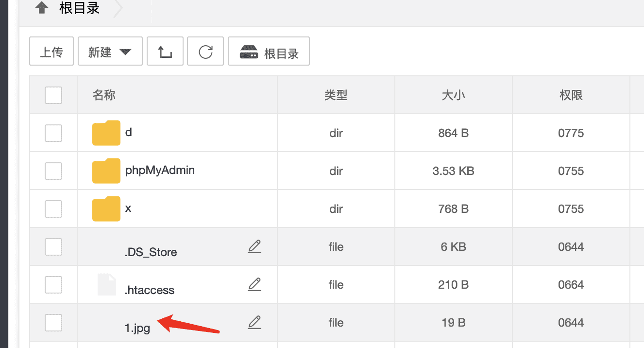644x348 pixels.
Task: Click the edit pencil icon for 1.jpg
Action: (x=254, y=322)
